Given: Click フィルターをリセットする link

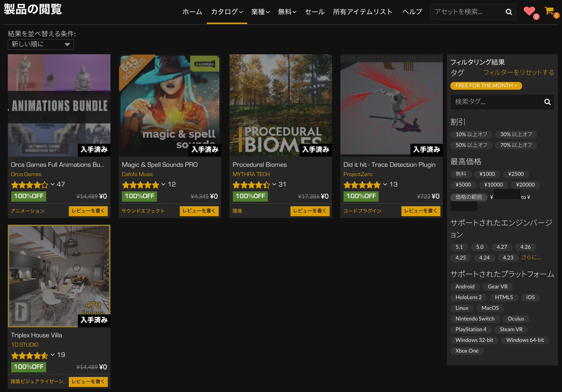Looking at the screenshot, I should (x=518, y=73).
